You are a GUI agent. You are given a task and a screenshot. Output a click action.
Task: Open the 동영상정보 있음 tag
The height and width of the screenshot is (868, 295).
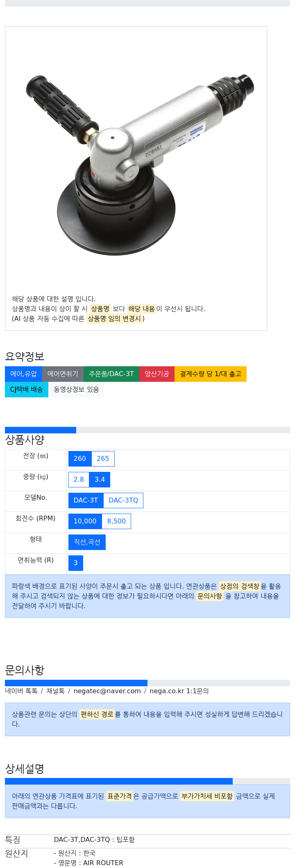click(76, 390)
